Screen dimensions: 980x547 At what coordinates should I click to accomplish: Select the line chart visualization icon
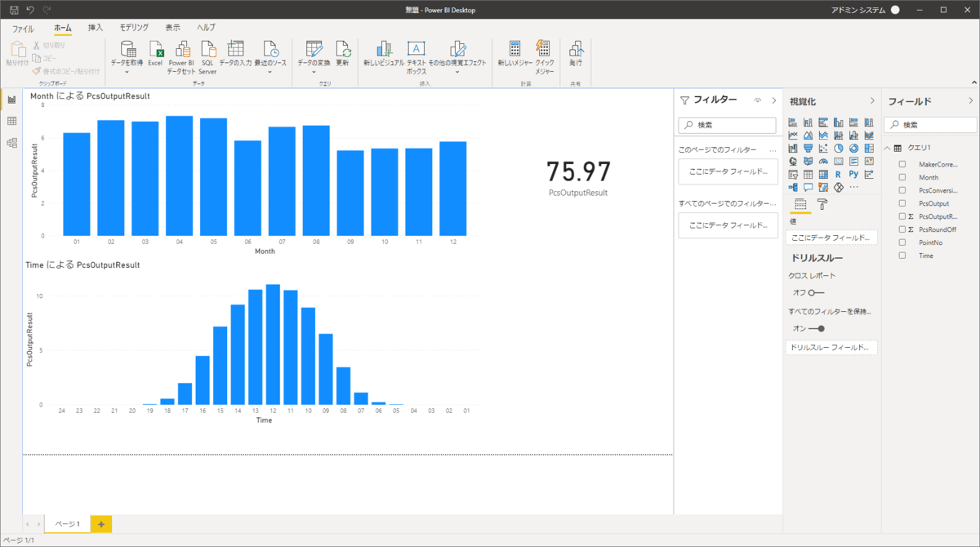tap(792, 135)
